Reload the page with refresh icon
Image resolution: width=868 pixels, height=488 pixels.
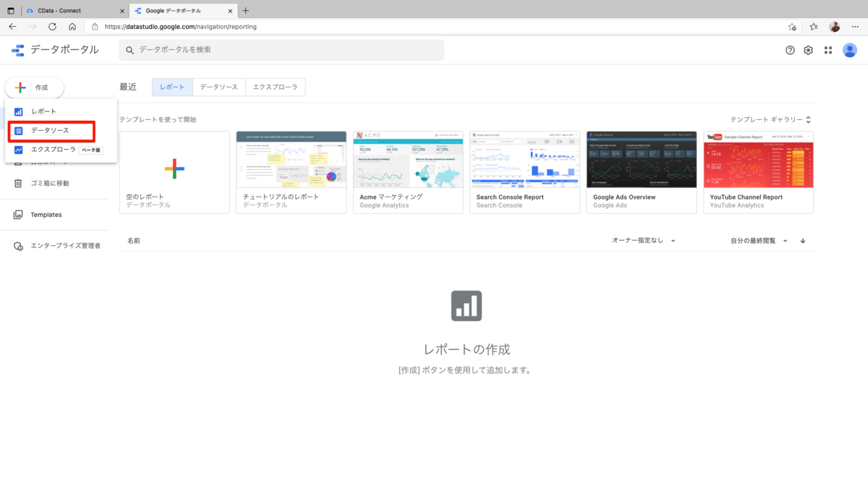pyautogui.click(x=52, y=26)
